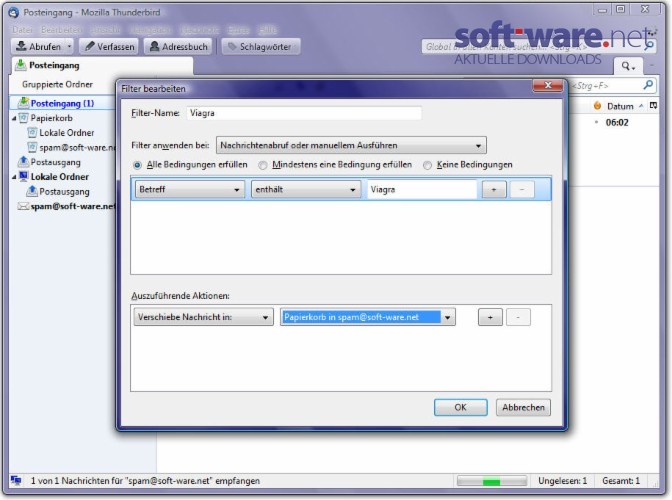
Task: Open the Datei menu
Action: pos(22,30)
